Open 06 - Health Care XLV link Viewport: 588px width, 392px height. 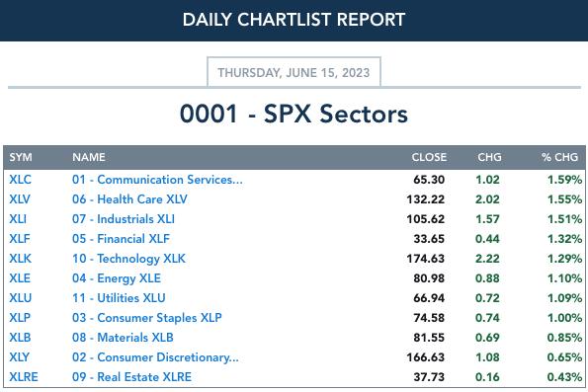click(x=129, y=199)
